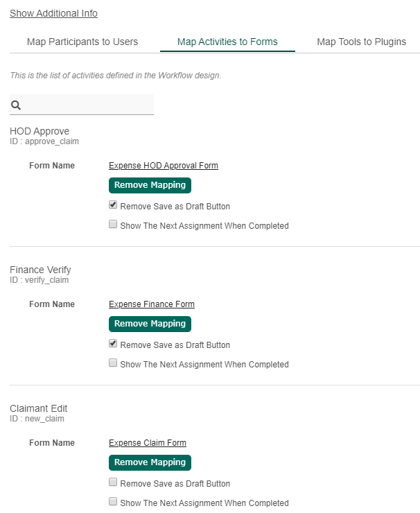Click the search magnifier icon
The height and width of the screenshot is (513, 420).
tap(16, 105)
